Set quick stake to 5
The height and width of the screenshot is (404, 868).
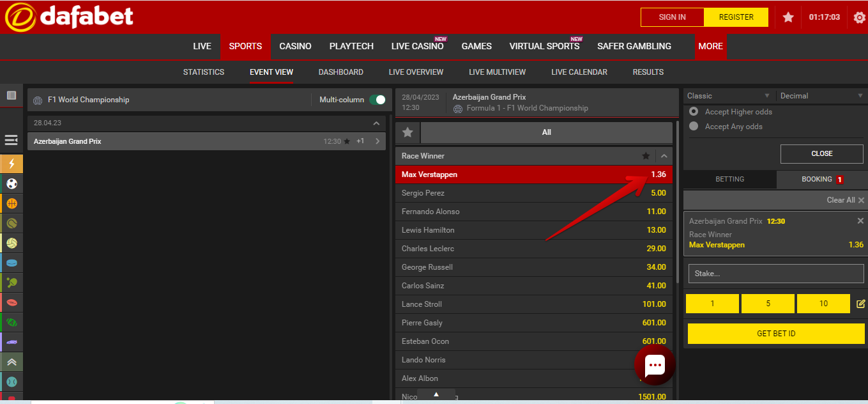click(768, 304)
